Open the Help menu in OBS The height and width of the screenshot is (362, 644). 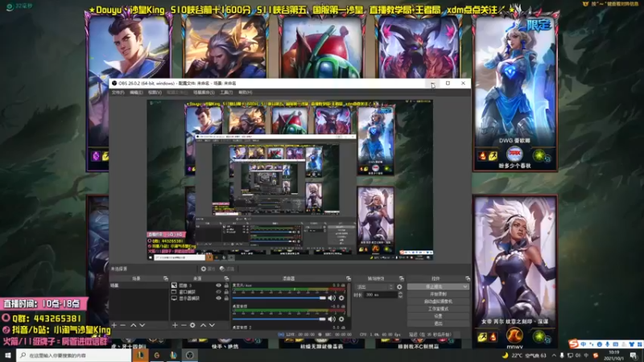point(246,93)
